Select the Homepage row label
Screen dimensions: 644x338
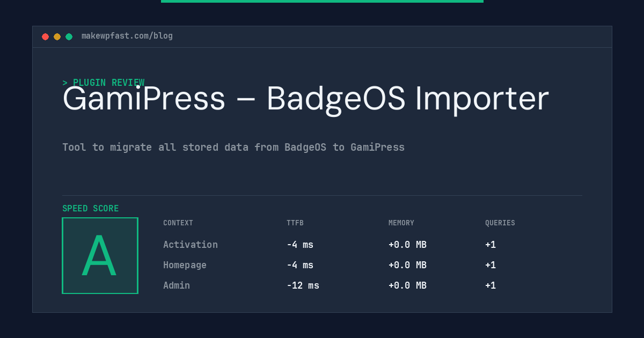pyautogui.click(x=185, y=265)
